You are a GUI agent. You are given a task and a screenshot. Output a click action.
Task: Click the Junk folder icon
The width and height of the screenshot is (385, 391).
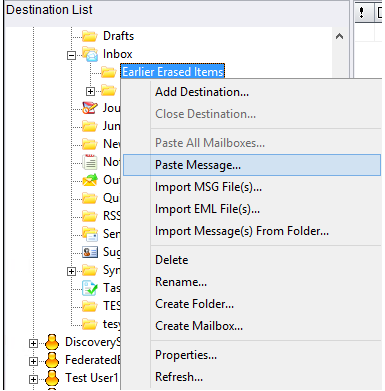click(90, 126)
